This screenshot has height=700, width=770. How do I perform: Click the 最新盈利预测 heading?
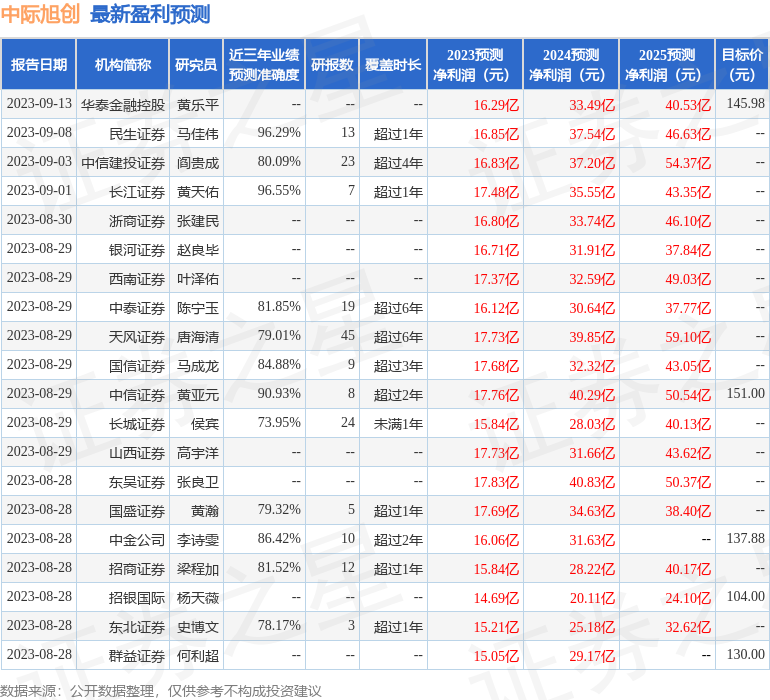pyautogui.click(x=150, y=14)
